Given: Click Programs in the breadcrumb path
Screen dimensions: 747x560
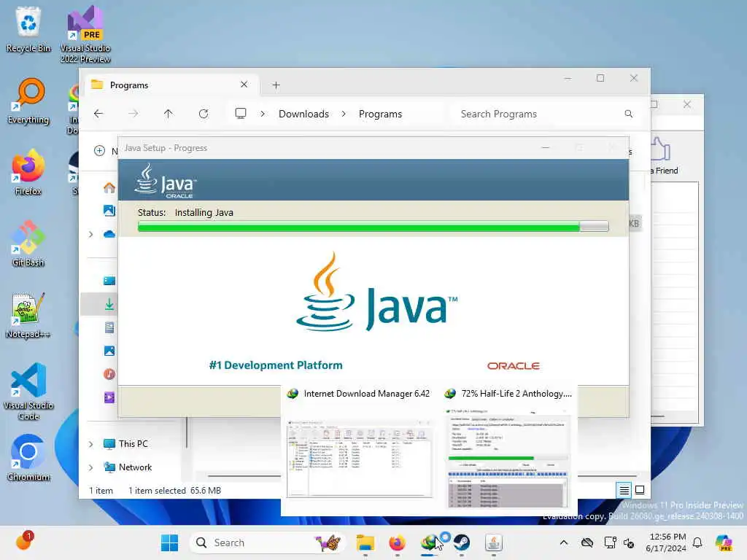Looking at the screenshot, I should (x=380, y=114).
